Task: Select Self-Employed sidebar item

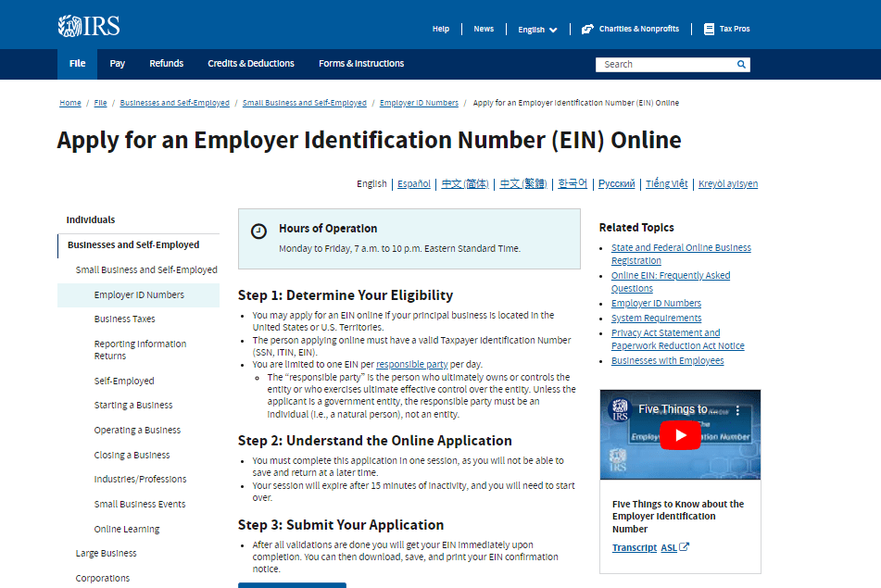Action: [123, 381]
